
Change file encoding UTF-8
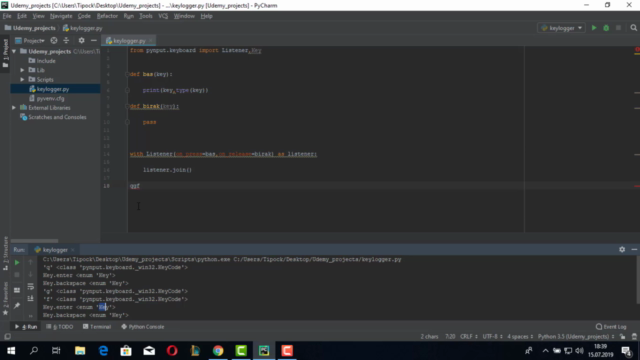click(493, 336)
